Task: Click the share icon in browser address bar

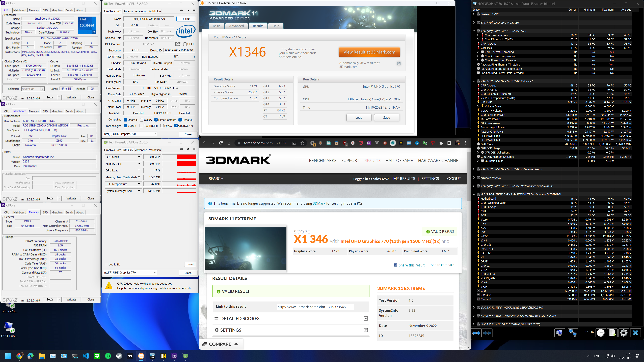Action: (x=294, y=143)
